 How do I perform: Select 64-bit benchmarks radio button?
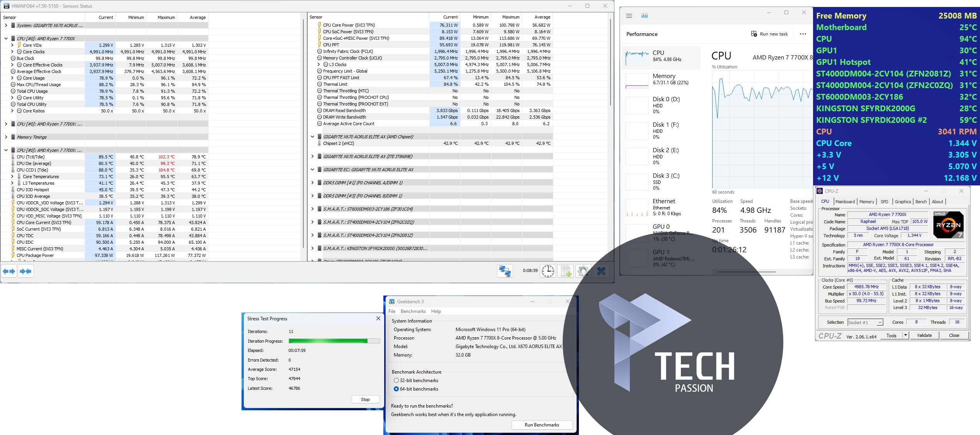pos(396,389)
